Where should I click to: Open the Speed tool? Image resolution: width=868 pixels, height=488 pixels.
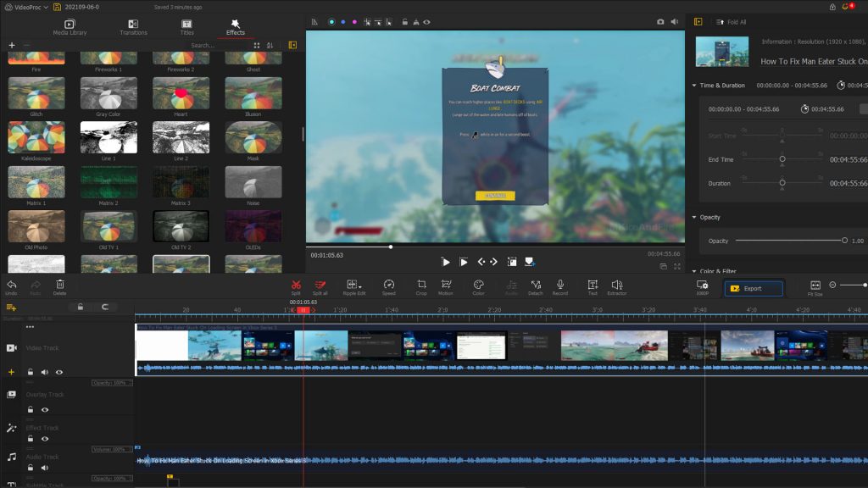(389, 287)
